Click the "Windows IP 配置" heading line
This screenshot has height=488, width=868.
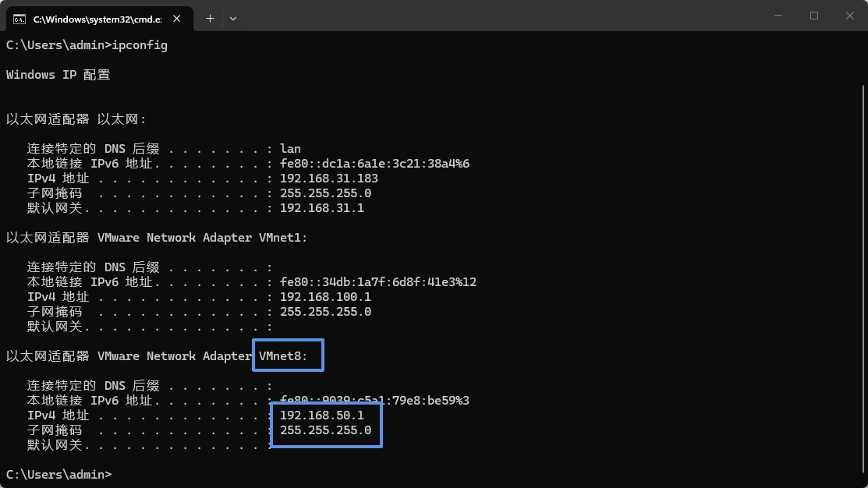tap(58, 75)
